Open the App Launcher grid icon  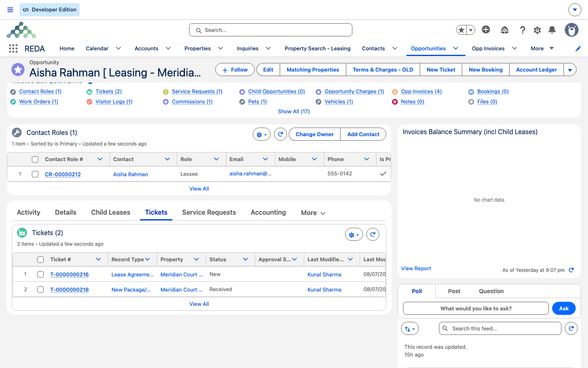pos(13,49)
